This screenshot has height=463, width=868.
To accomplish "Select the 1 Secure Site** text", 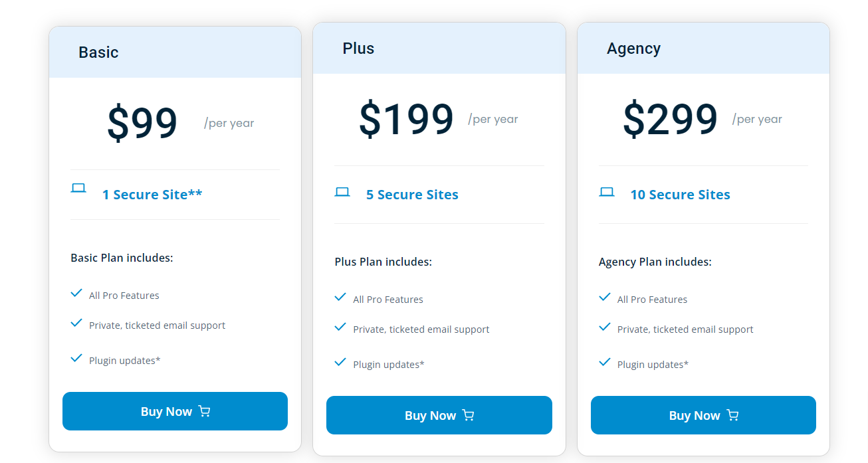I will 152,195.
